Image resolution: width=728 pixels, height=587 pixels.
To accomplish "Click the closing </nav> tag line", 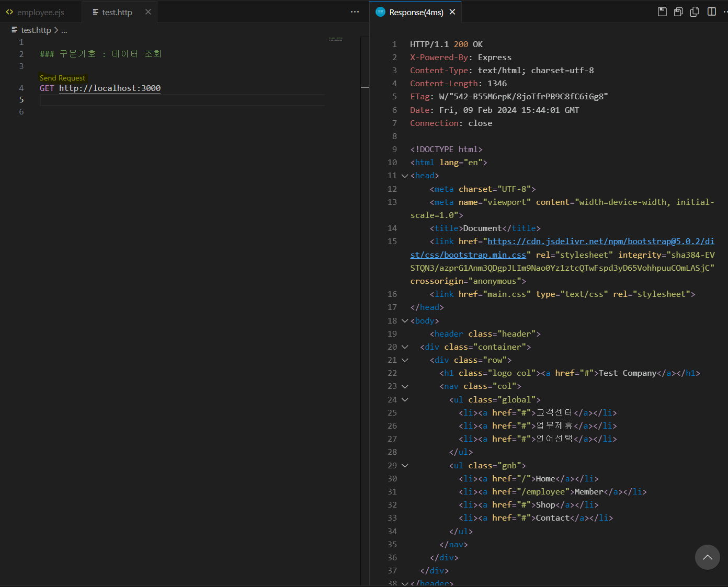I will tap(453, 545).
